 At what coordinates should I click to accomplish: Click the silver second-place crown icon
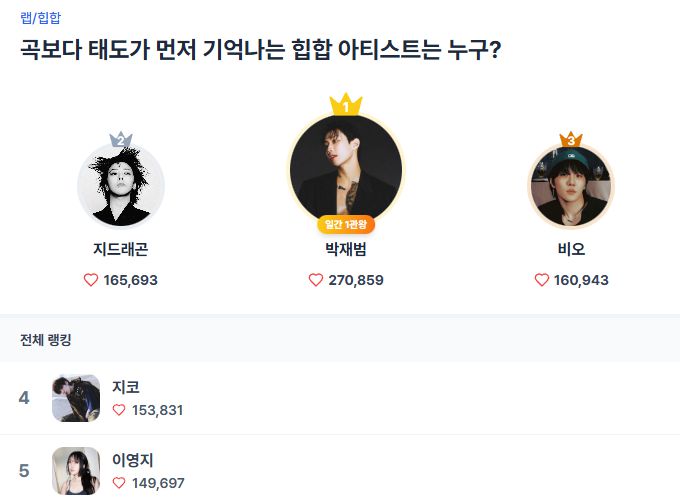tap(121, 139)
